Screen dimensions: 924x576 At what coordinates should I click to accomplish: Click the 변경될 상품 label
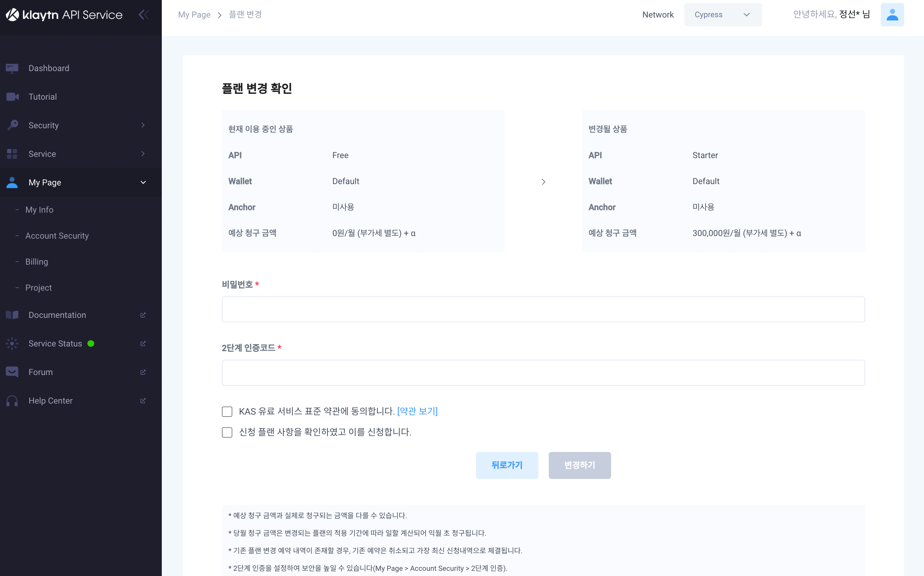608,129
